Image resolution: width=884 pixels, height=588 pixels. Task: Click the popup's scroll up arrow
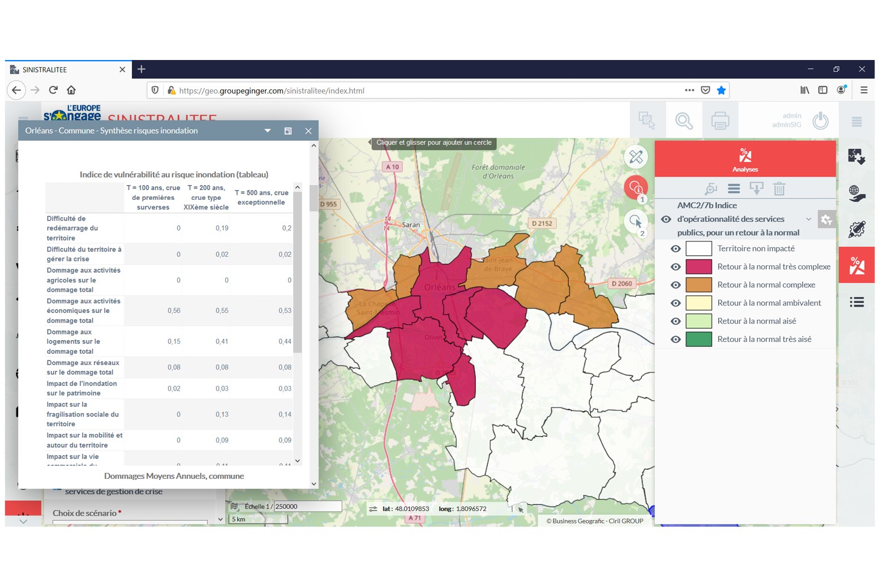point(314,146)
